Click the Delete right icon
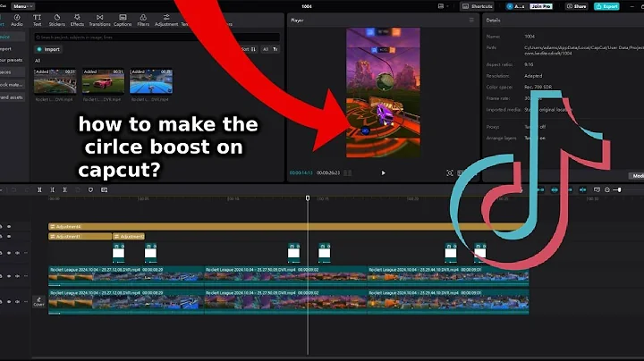 click(64, 190)
